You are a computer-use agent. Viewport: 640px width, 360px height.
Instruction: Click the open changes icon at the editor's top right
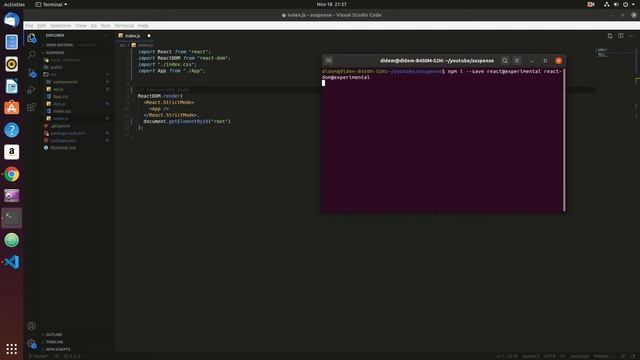click(x=610, y=36)
